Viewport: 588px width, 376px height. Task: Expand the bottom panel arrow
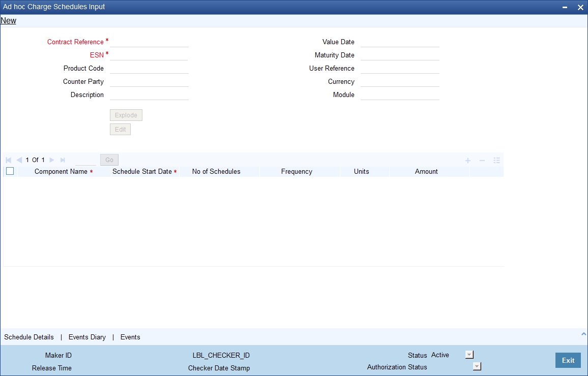pos(583,333)
